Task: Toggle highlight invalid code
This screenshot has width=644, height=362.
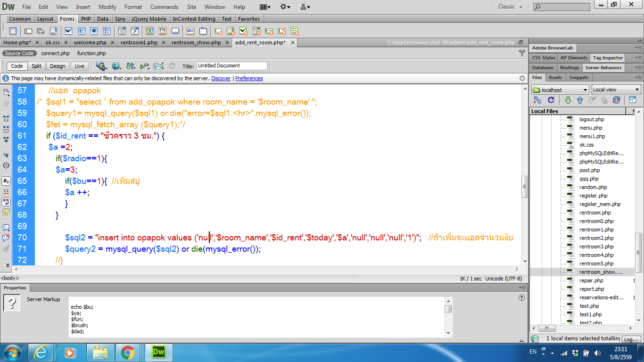Action: [x=6, y=191]
